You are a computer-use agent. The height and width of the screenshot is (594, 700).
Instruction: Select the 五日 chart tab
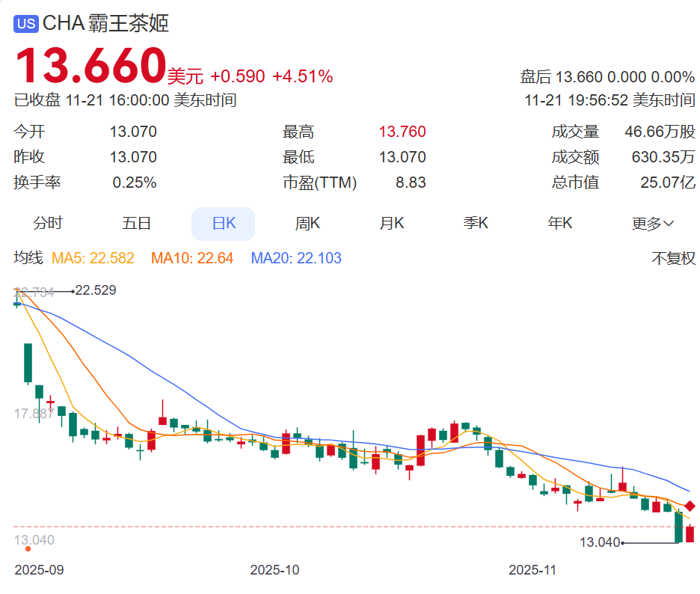click(x=136, y=223)
